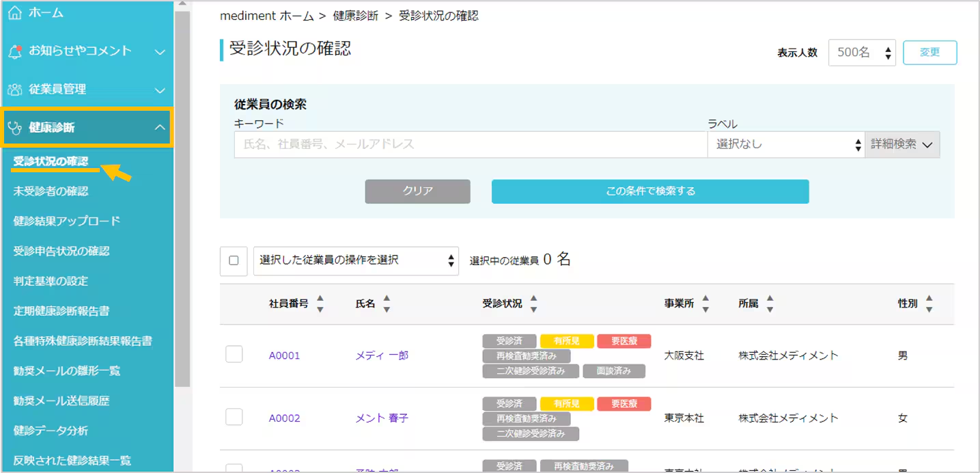
Task: Expand the お知らせやコメント menu chevron
Action: pos(159,51)
